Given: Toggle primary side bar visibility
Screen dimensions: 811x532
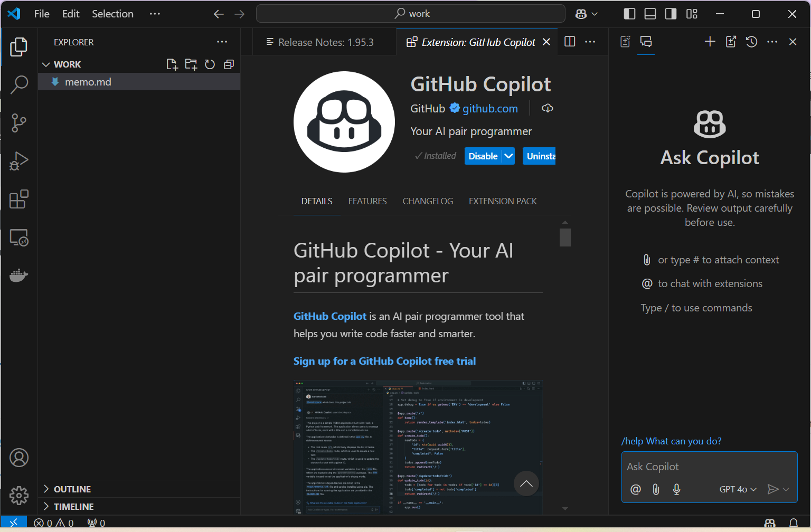Looking at the screenshot, I should tap(629, 14).
